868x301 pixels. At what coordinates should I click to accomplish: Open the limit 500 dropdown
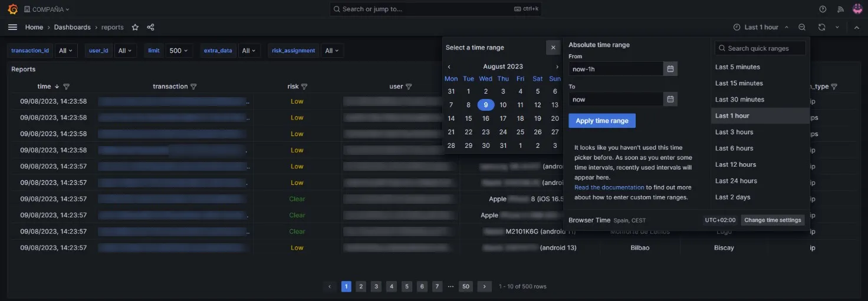178,51
